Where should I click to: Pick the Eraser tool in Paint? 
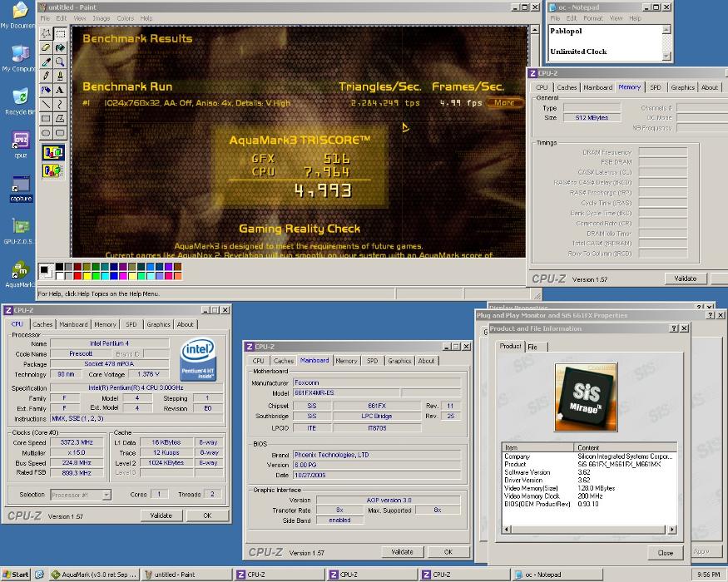(46, 47)
